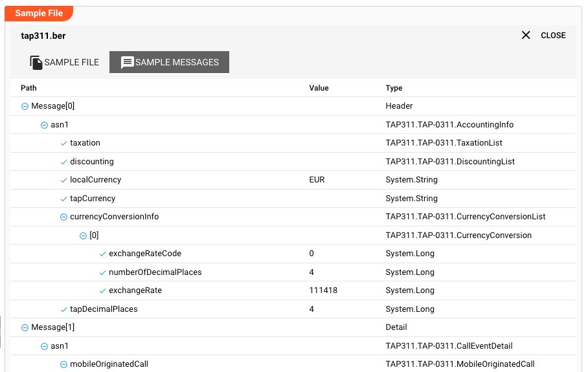Click the 4 value of tapDecimalPlaces
588x372 pixels.
click(311, 309)
